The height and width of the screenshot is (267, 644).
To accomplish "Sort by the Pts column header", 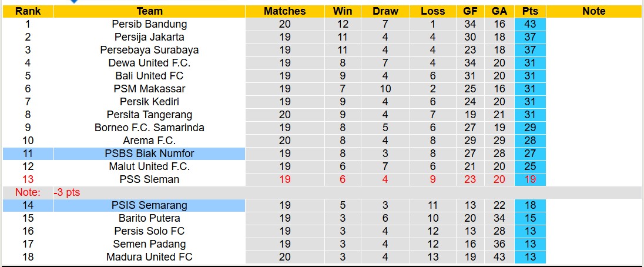I will click(x=530, y=11).
